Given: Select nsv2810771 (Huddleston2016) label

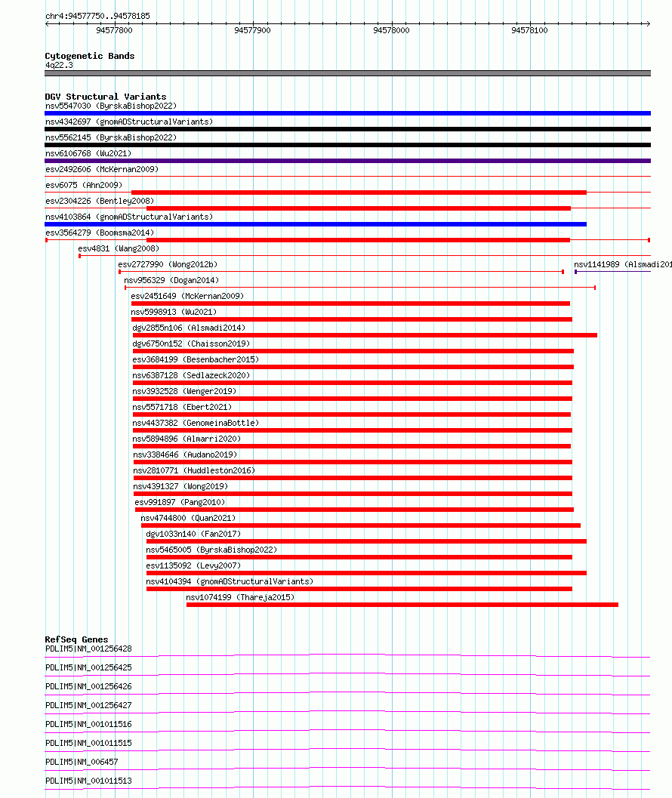Looking at the screenshot, I should (194, 470).
